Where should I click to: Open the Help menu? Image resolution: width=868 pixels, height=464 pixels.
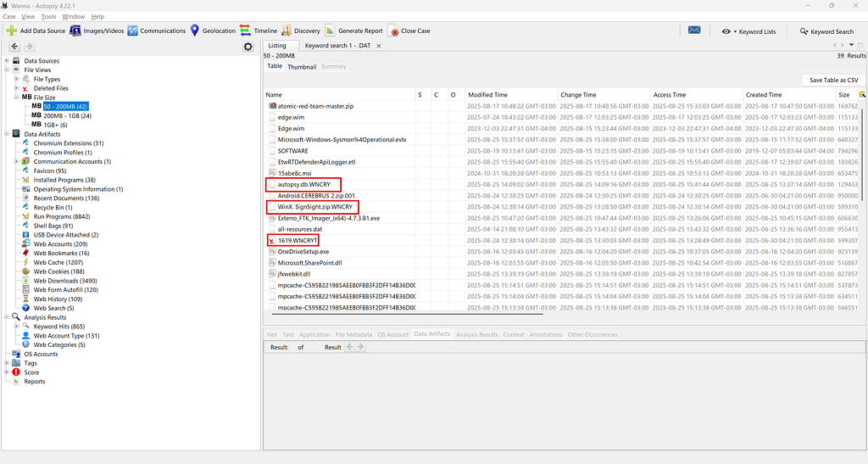pos(97,17)
